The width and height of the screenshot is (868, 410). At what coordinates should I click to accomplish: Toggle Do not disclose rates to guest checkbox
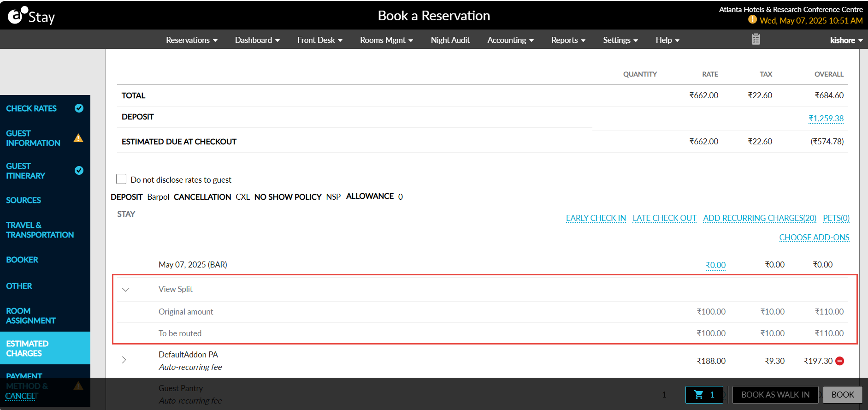click(121, 179)
